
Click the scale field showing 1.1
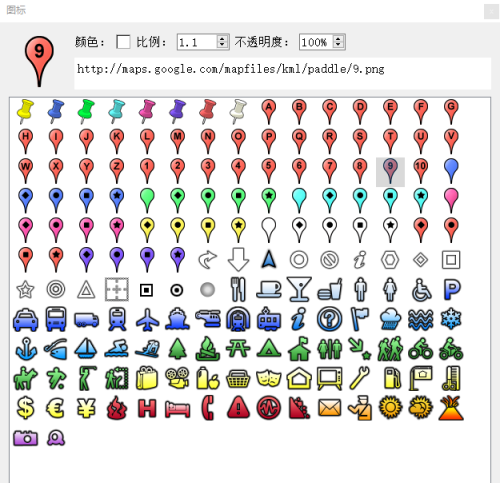coord(197,42)
